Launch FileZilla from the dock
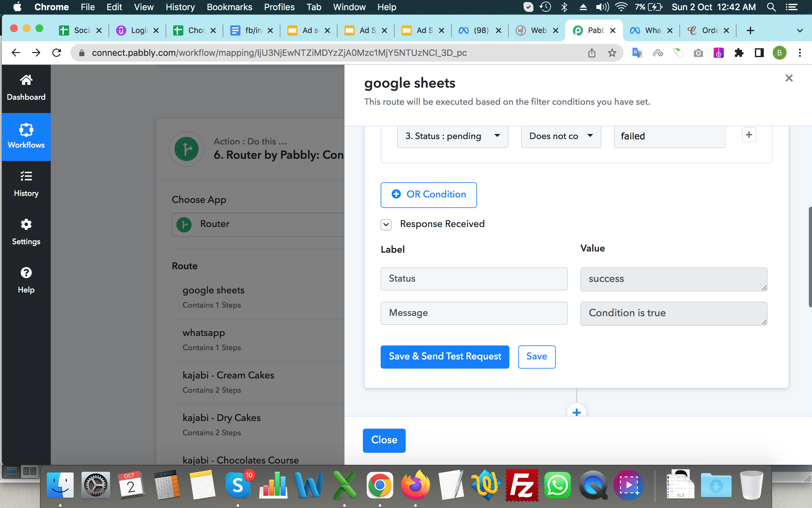Image resolution: width=812 pixels, height=508 pixels. point(522,485)
